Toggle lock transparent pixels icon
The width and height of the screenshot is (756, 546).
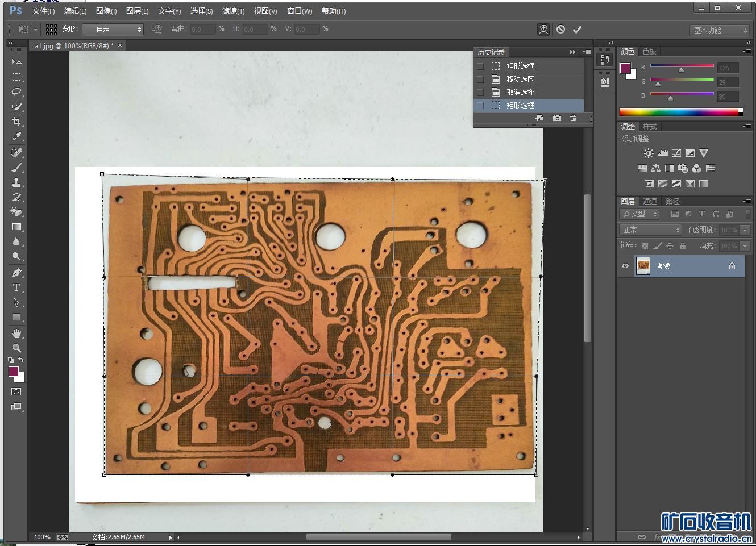(x=645, y=246)
